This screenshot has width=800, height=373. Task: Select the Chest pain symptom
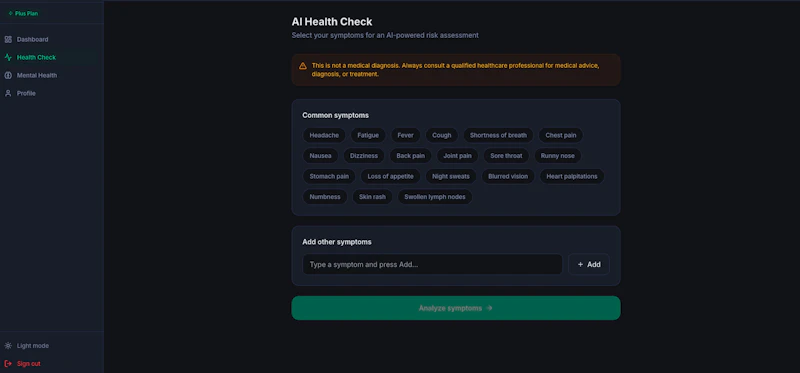(x=561, y=135)
